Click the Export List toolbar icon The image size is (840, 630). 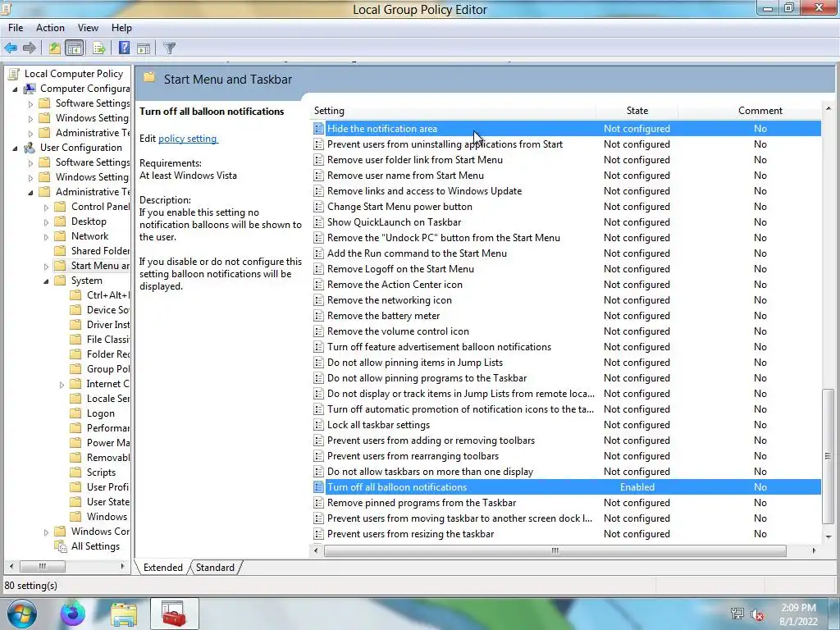(x=99, y=48)
